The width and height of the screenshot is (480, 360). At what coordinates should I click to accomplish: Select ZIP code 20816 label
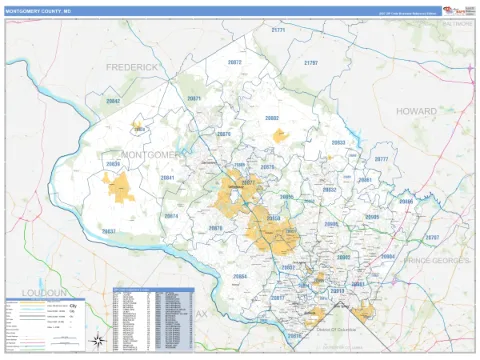pyautogui.click(x=294, y=336)
